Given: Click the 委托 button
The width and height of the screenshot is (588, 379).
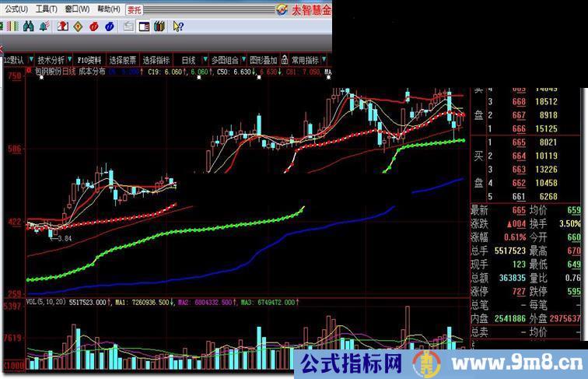Looking at the screenshot, I should (135, 9).
